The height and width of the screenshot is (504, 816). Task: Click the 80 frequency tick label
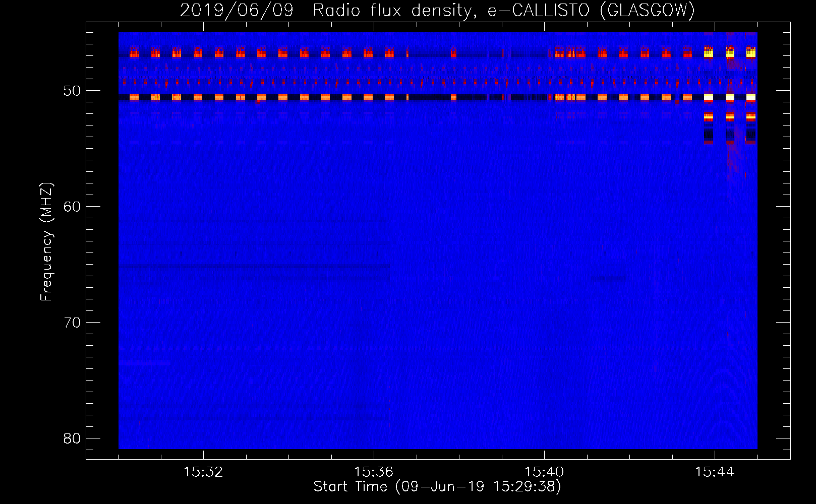[x=72, y=438]
